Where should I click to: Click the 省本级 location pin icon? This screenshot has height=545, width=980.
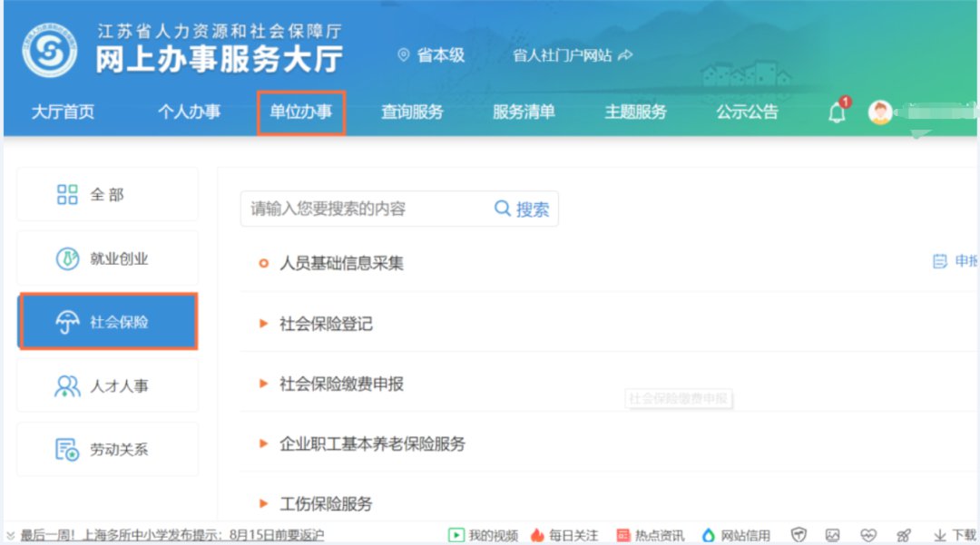click(x=404, y=55)
